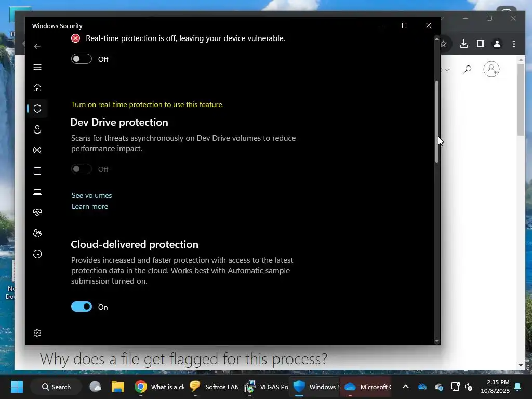The image size is (532, 399).
Task: Open Settings gear in Windows Security sidebar
Action: (x=37, y=333)
